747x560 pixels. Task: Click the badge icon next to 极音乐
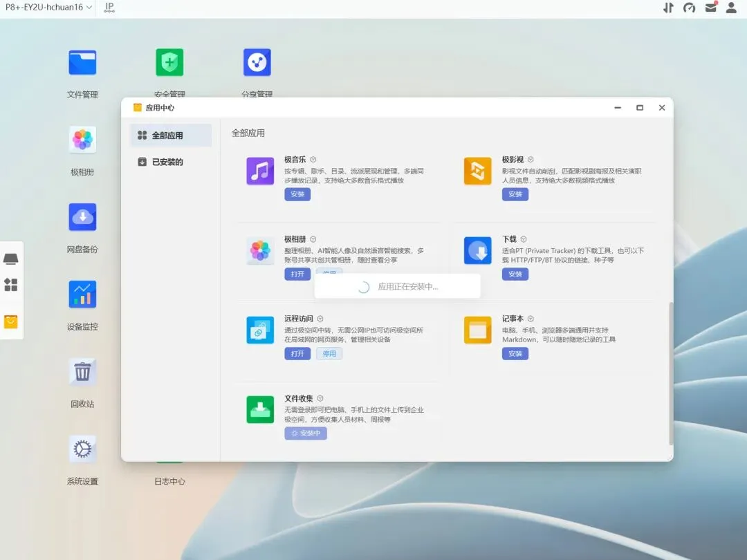pyautogui.click(x=313, y=160)
